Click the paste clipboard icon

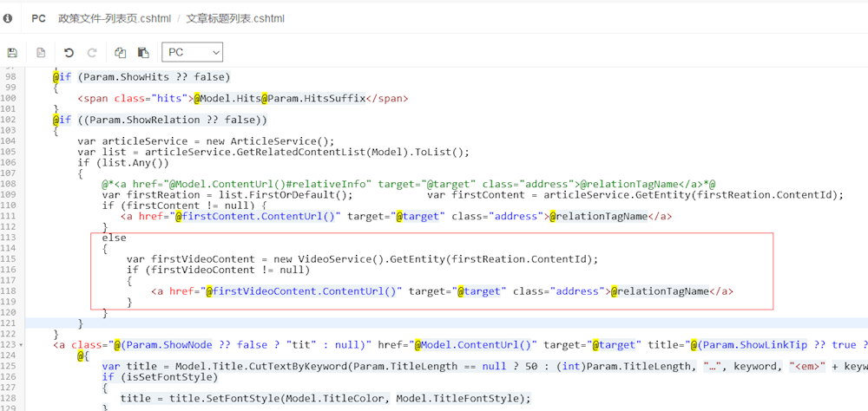(143, 53)
